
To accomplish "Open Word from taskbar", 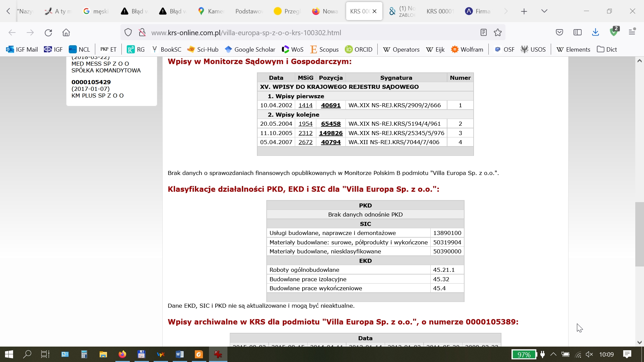I will 180,354.
